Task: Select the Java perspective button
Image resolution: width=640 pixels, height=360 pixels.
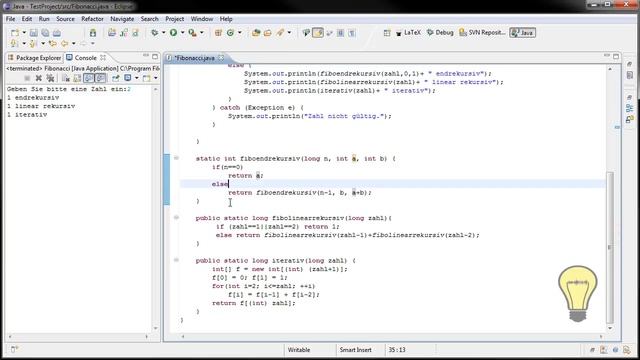Action: (x=523, y=33)
